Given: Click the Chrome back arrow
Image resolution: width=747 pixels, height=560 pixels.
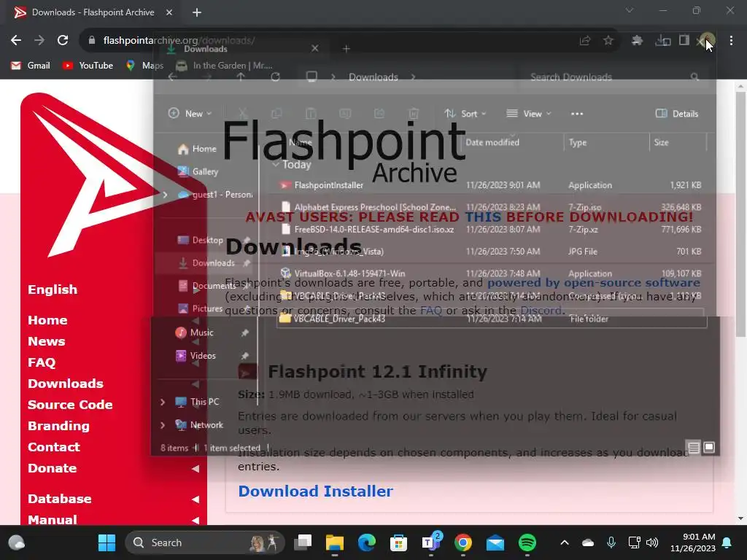Looking at the screenshot, I should [x=16, y=41].
